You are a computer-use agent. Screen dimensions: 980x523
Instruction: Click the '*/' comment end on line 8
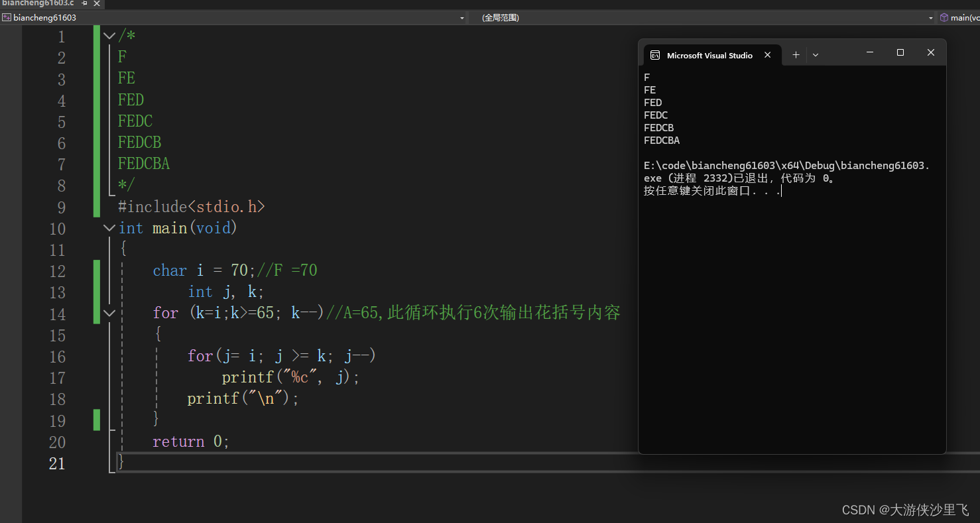(x=127, y=185)
